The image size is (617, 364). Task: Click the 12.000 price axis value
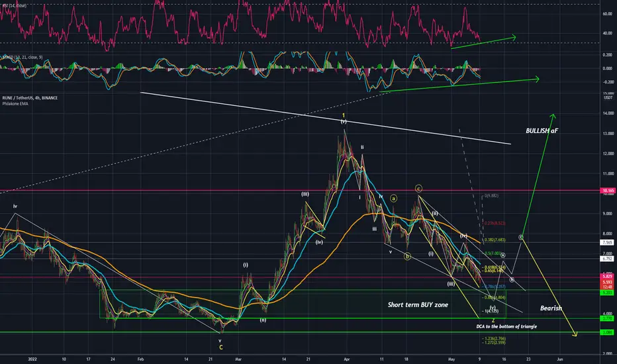point(607,154)
